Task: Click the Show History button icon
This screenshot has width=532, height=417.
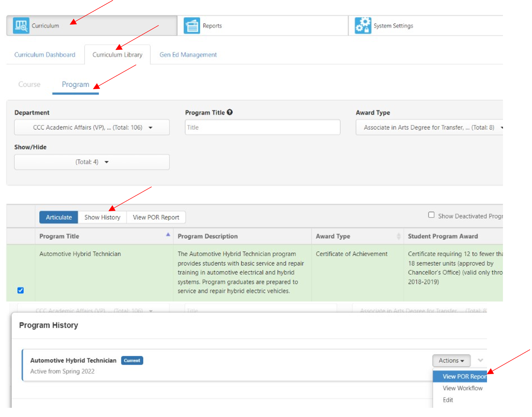Action: pos(102,217)
